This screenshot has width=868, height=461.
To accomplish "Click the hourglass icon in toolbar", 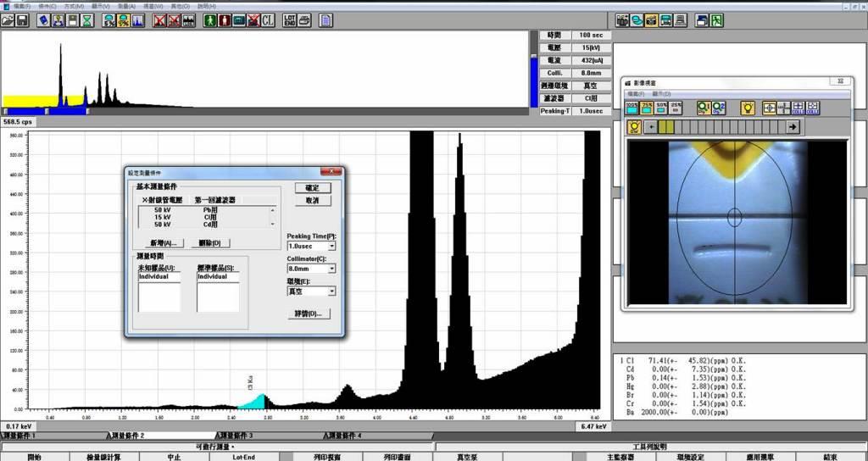I will (87, 19).
